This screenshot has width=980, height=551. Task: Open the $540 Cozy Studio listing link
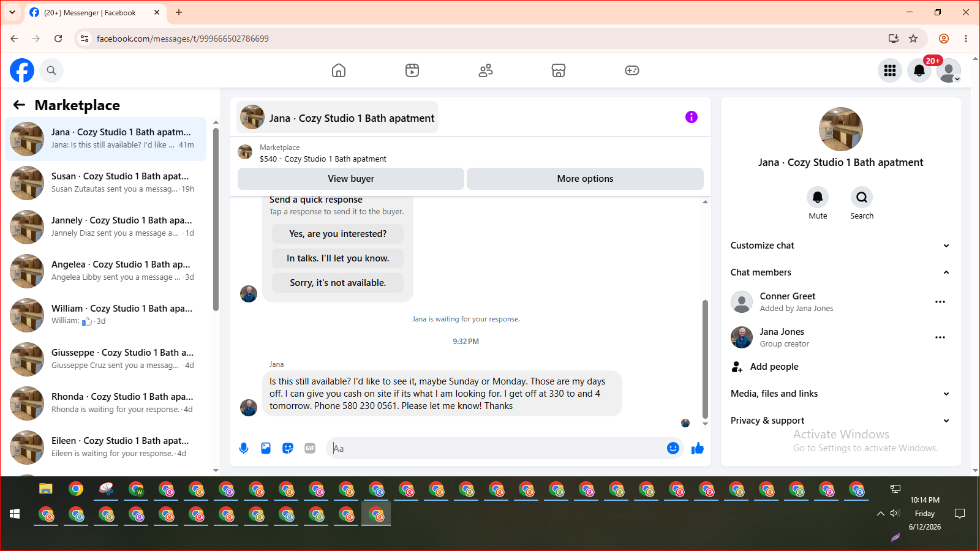click(x=323, y=159)
